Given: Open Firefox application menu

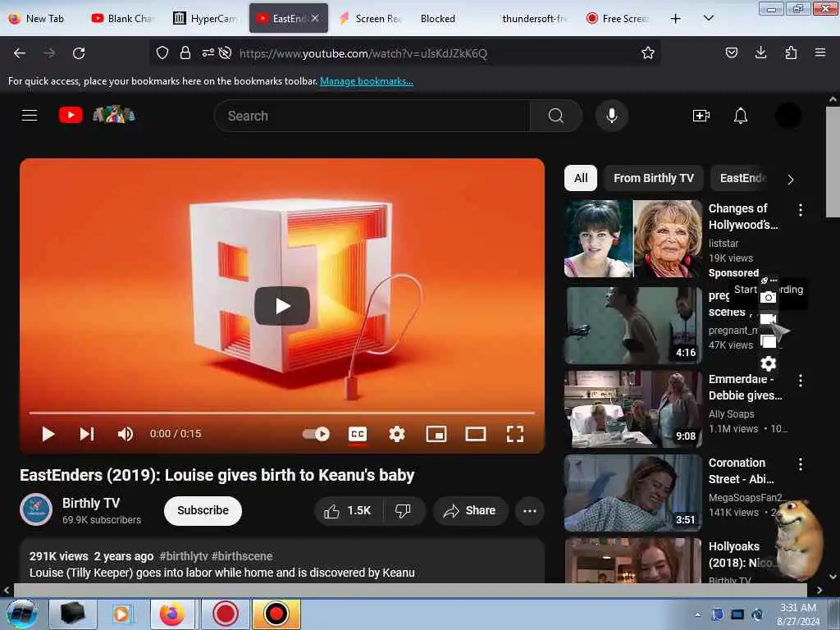Looking at the screenshot, I should click(x=820, y=53).
